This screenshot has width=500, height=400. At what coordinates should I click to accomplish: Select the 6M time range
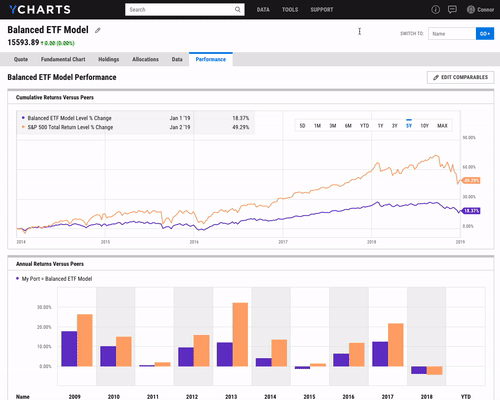pyautogui.click(x=348, y=126)
